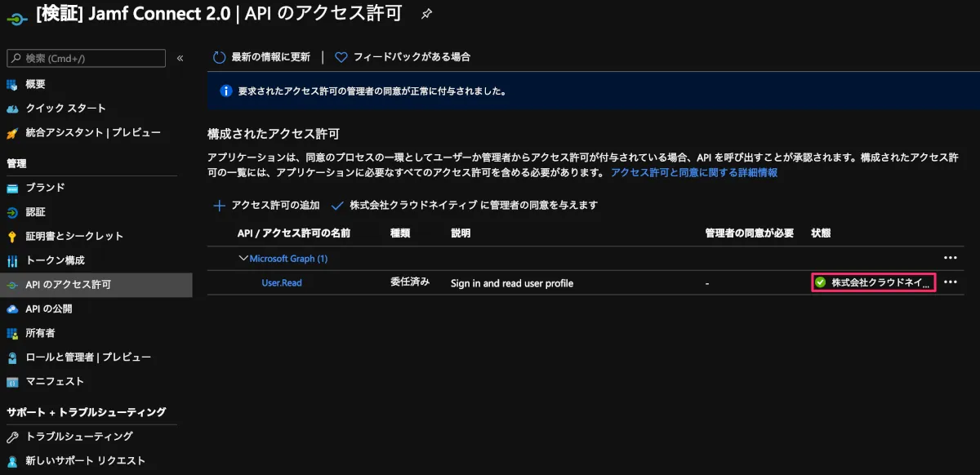The width and height of the screenshot is (980, 475).
Task: Open アクセス許可と同意に関する詳細情報 link
Action: click(694, 173)
